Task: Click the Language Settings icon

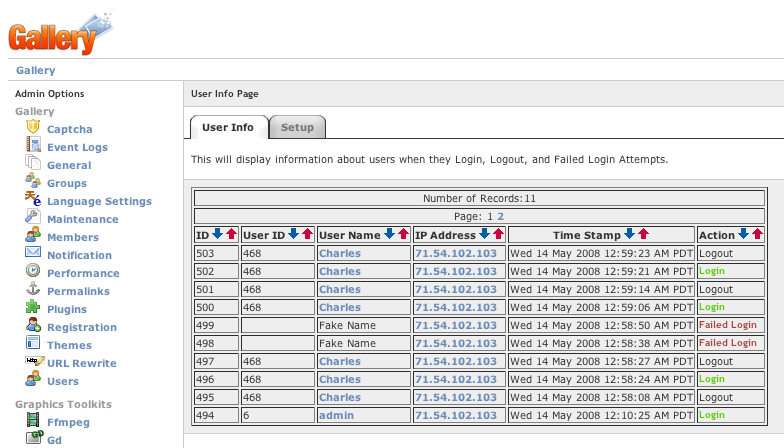Action: [x=33, y=198]
